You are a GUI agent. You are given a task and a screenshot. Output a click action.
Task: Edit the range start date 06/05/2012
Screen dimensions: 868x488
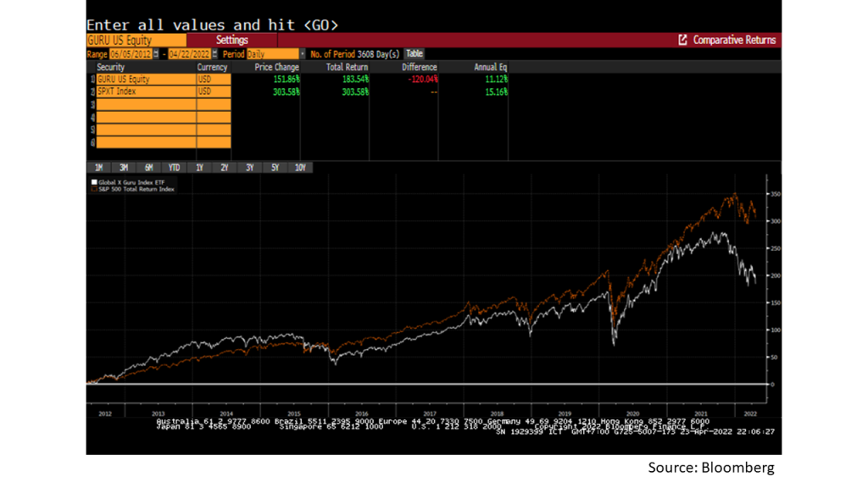click(x=131, y=53)
